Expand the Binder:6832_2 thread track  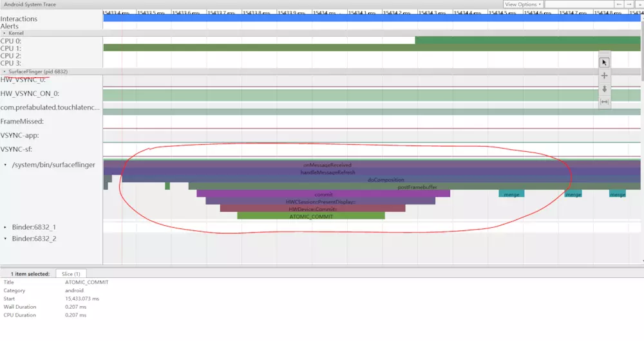[x=5, y=239]
